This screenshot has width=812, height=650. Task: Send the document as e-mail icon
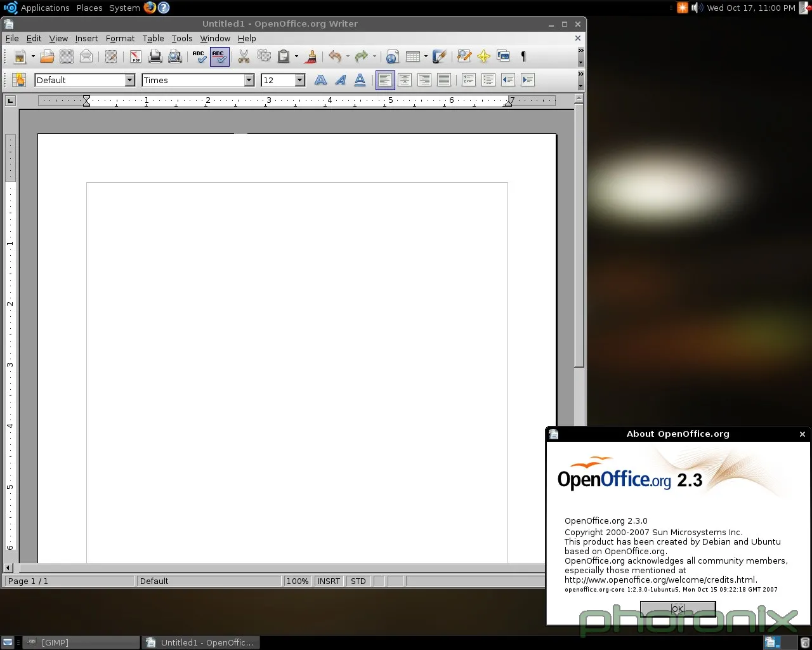click(86, 56)
